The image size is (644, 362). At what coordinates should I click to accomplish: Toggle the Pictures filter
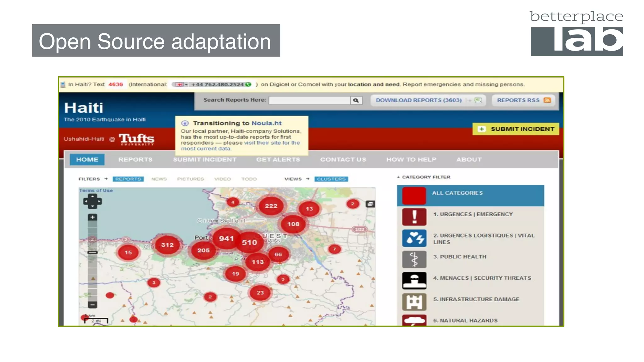(191, 179)
